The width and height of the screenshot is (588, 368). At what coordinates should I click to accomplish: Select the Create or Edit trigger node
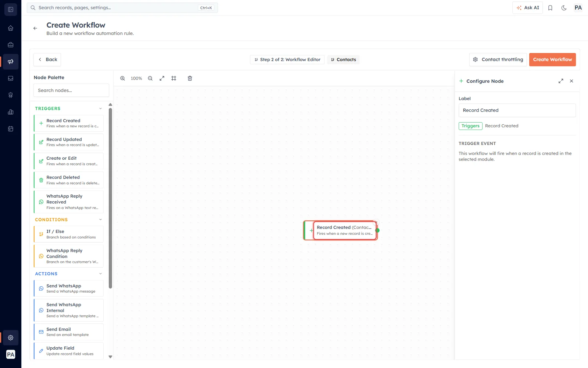coord(69,161)
